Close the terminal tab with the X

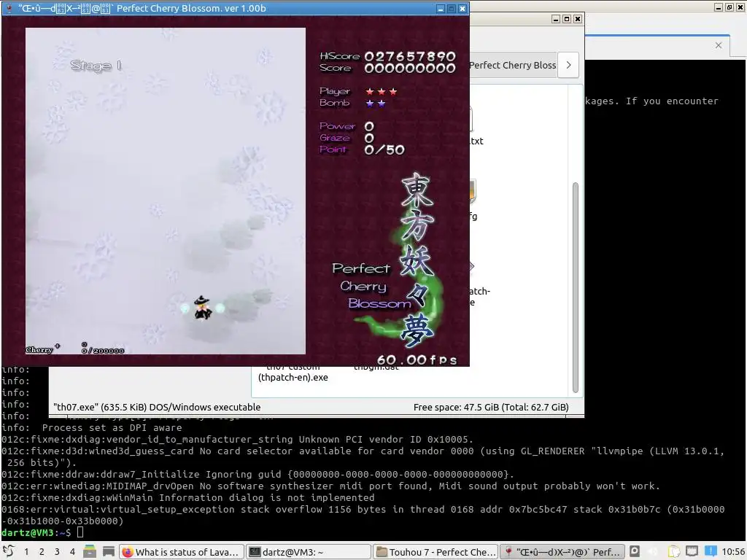point(719,45)
